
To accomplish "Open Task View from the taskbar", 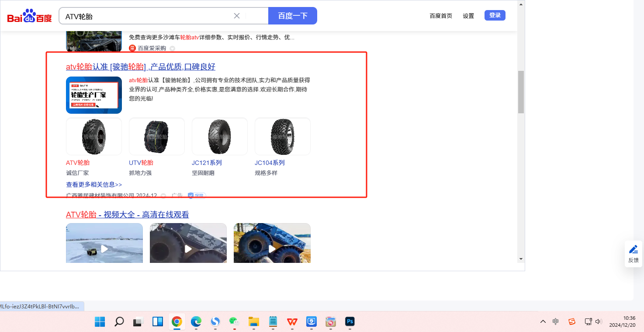I will (138, 322).
